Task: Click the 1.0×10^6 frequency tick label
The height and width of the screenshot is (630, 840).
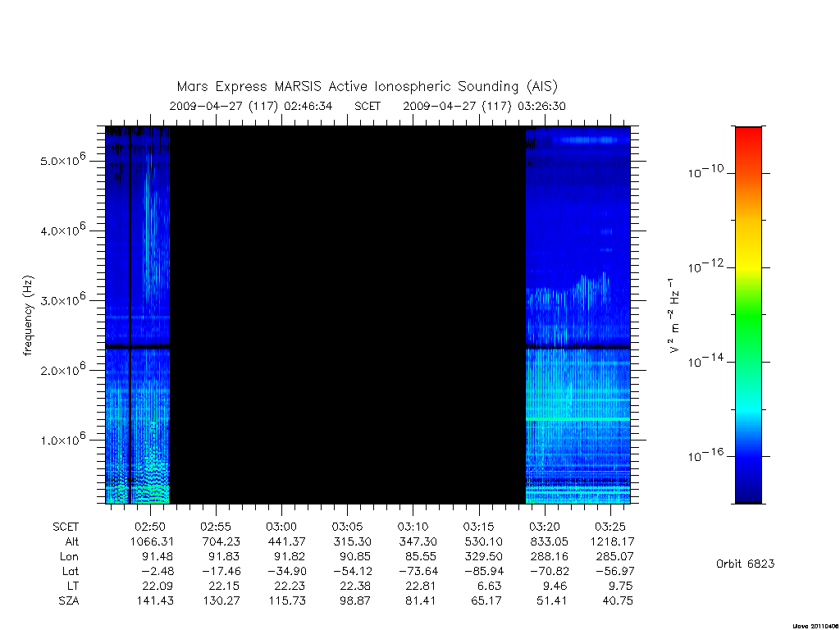Action: (x=62, y=439)
